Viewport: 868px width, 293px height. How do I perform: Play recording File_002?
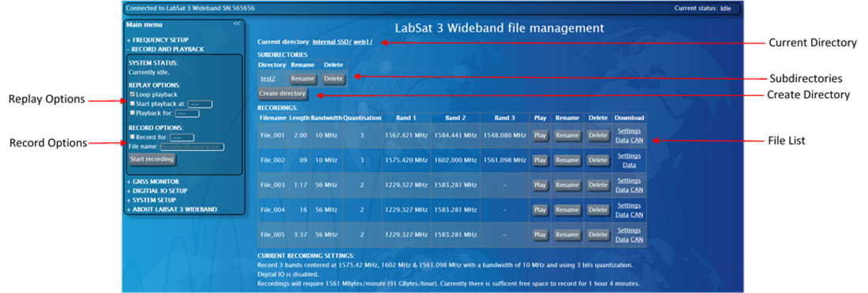pyautogui.click(x=540, y=160)
